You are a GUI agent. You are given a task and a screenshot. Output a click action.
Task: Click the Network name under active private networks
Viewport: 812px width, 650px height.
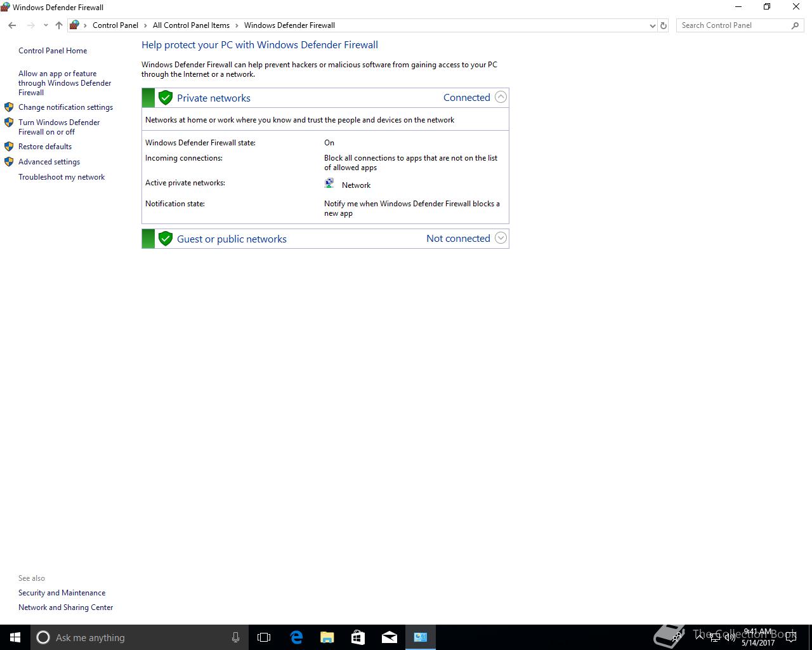coord(356,185)
